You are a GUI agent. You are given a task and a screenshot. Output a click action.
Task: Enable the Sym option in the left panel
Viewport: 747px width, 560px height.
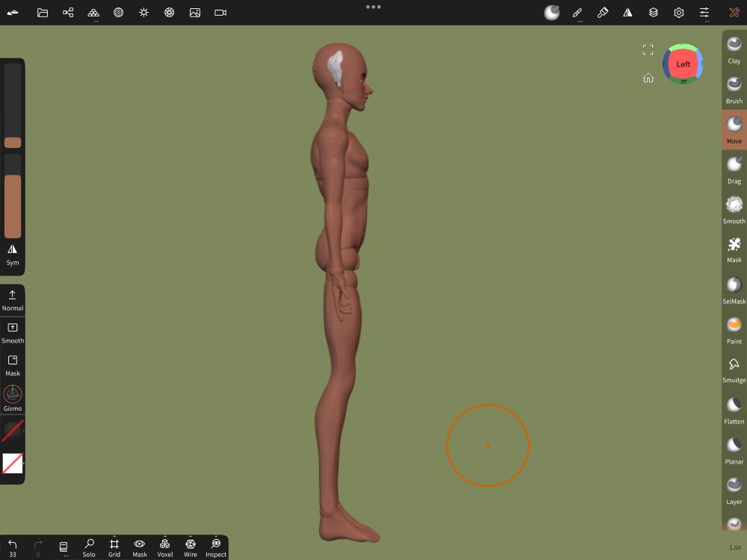(x=13, y=255)
